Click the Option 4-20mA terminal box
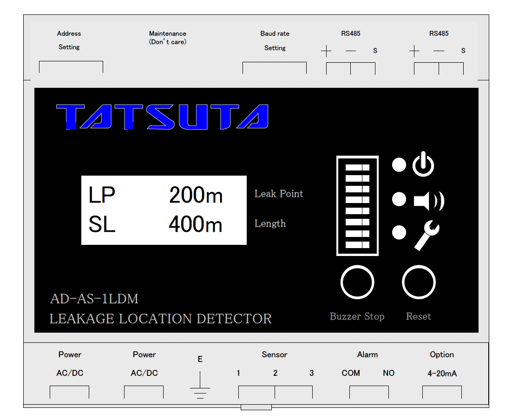 [x=442, y=392]
